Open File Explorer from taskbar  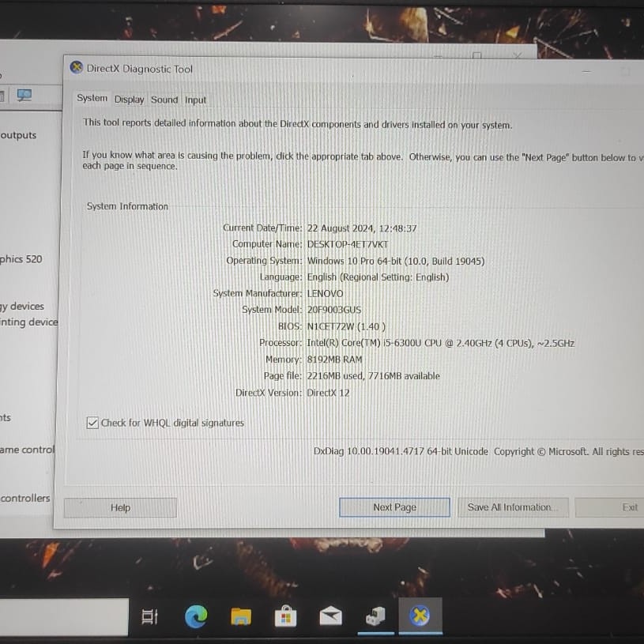pos(241,617)
